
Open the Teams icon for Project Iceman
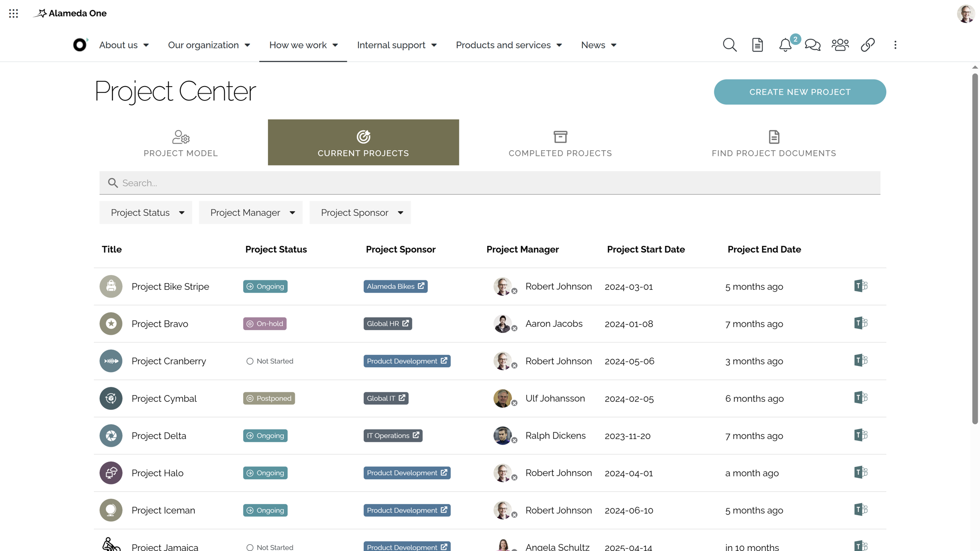pyautogui.click(x=861, y=510)
